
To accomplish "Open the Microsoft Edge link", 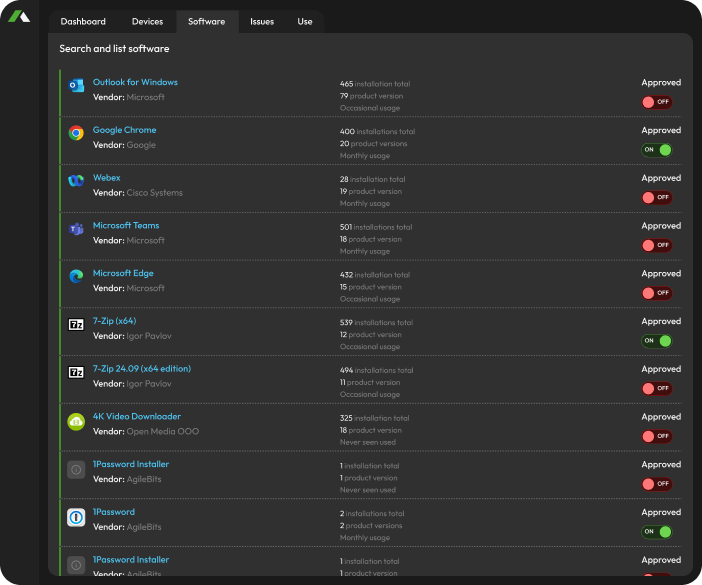I will tap(123, 273).
